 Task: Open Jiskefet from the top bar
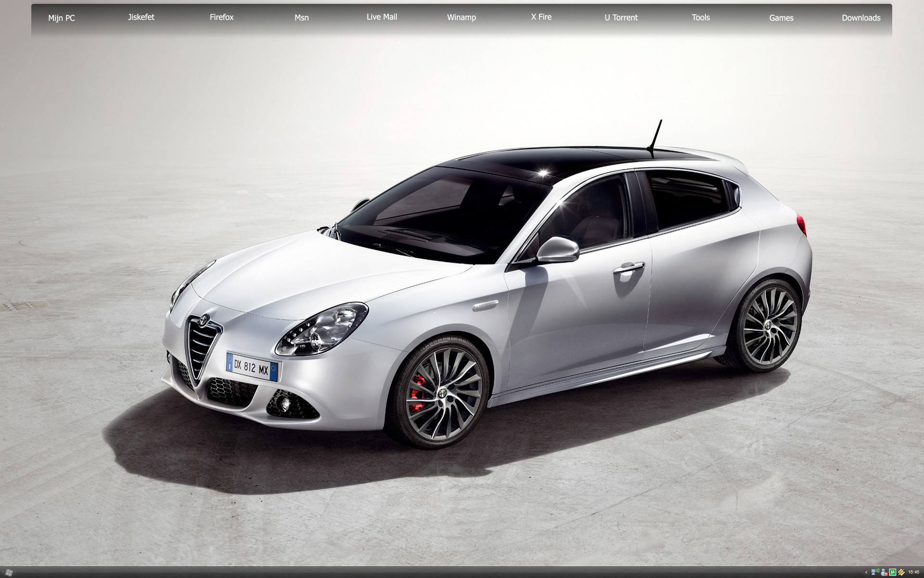(x=141, y=17)
